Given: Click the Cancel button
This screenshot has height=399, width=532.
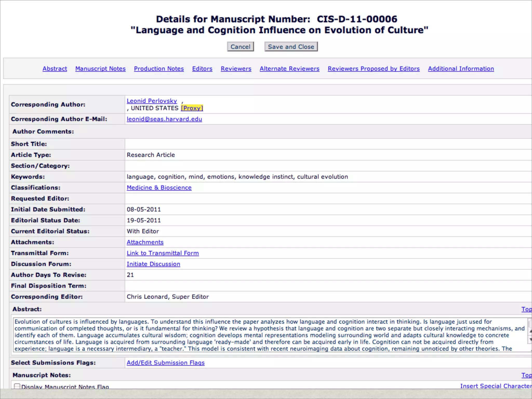Looking at the screenshot, I should click(240, 47).
